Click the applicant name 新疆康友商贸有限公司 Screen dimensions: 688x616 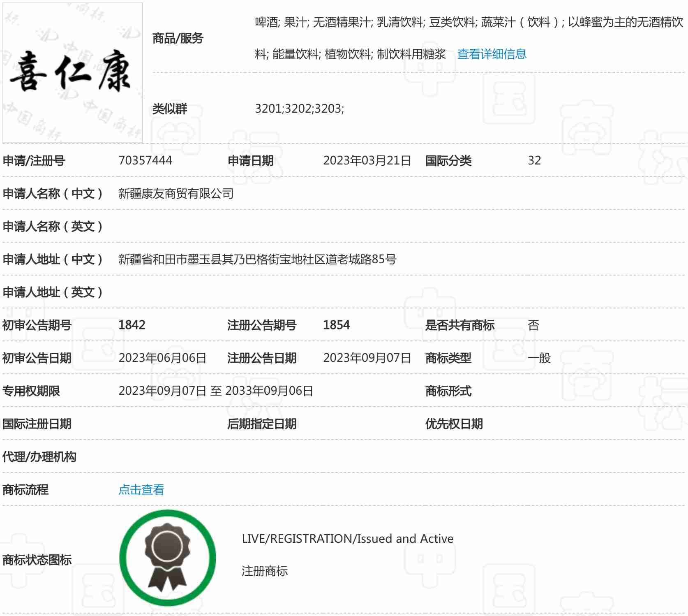click(175, 193)
